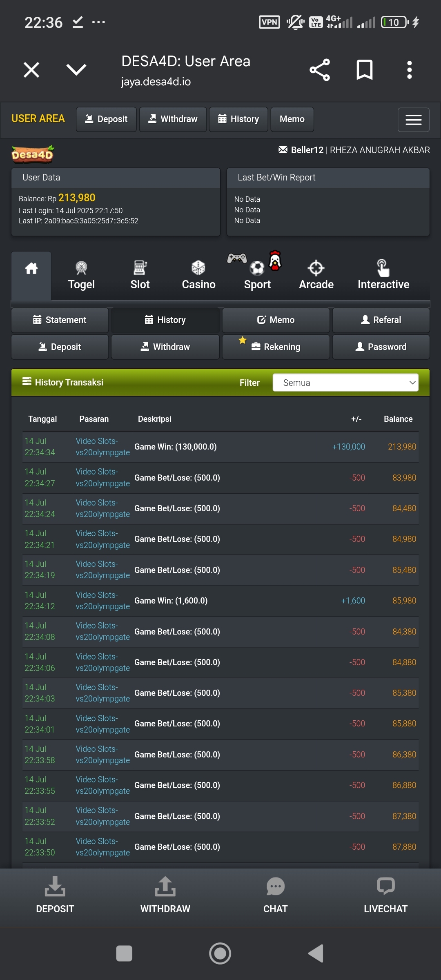This screenshot has height=980, width=441.
Task: Expand the browser tab chevron down arrow
Action: coord(76,70)
